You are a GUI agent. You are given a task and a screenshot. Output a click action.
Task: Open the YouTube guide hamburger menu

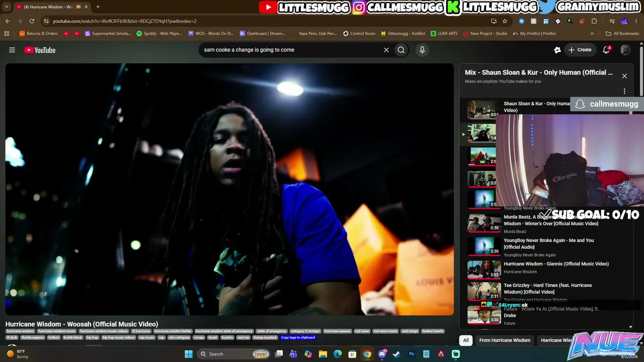12,50
